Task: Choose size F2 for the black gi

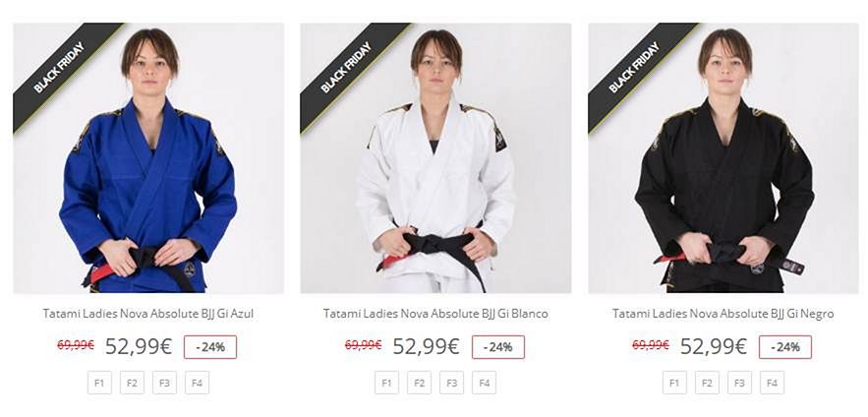Action: point(707,383)
